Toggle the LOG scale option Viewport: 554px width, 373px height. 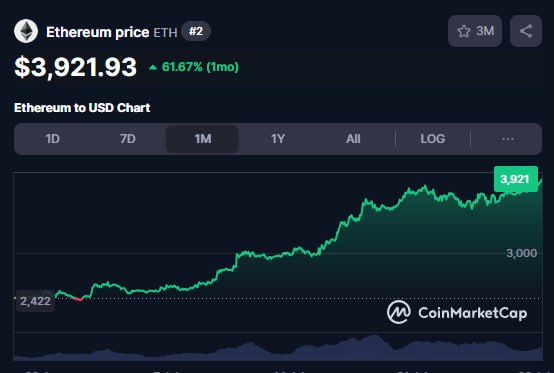(x=432, y=139)
